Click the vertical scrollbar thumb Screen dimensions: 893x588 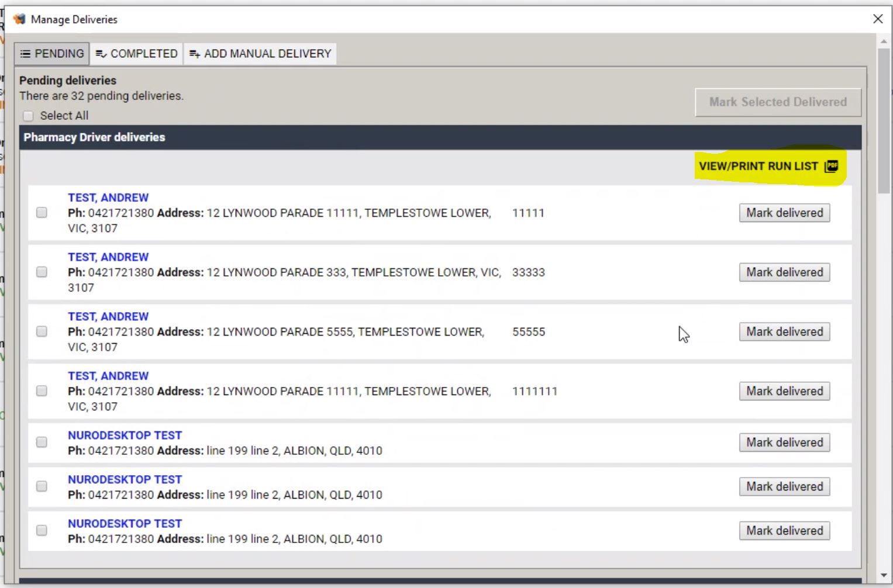pyautogui.click(x=884, y=120)
